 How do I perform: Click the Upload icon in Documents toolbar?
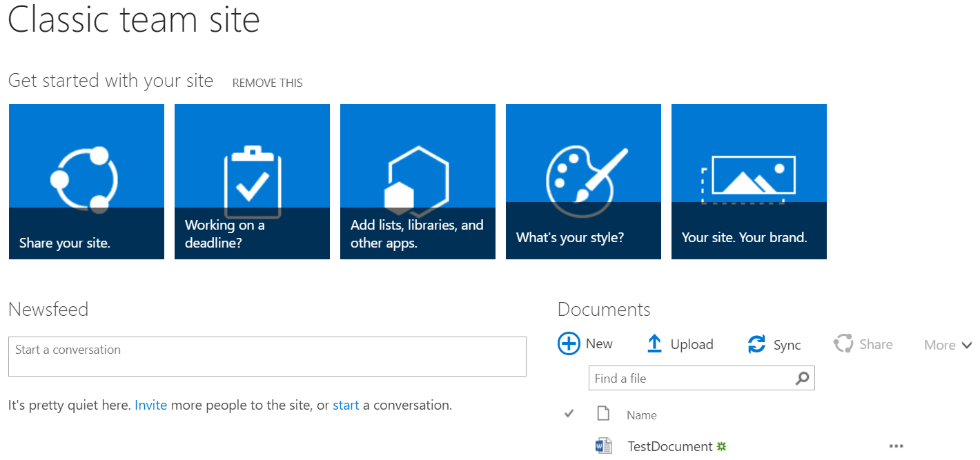pyautogui.click(x=654, y=343)
